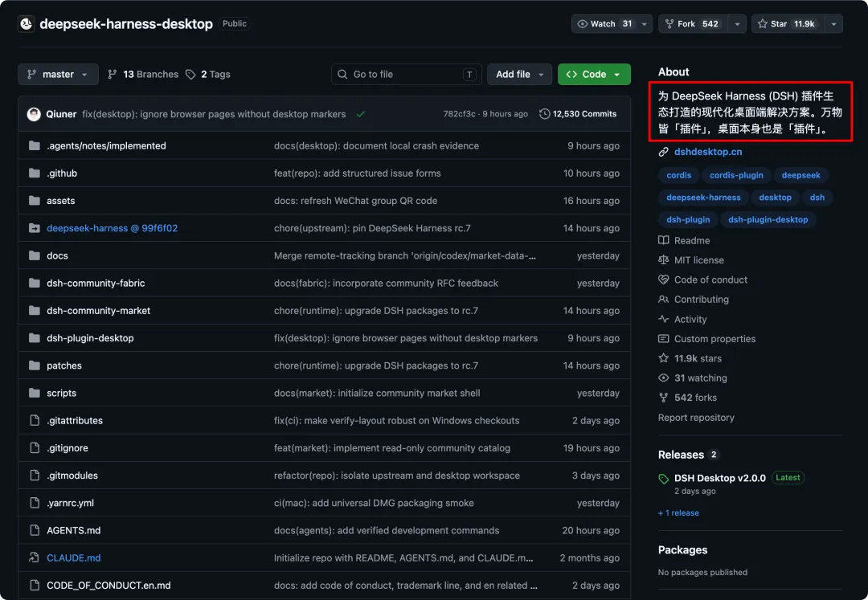Open the dsh-community-fabric folder
This screenshot has width=868, height=600.
pos(96,284)
